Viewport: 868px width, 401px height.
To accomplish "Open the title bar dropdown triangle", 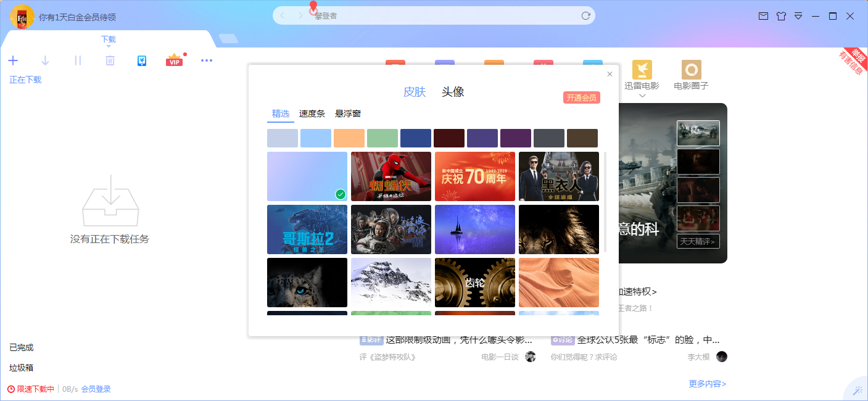I will [x=800, y=17].
